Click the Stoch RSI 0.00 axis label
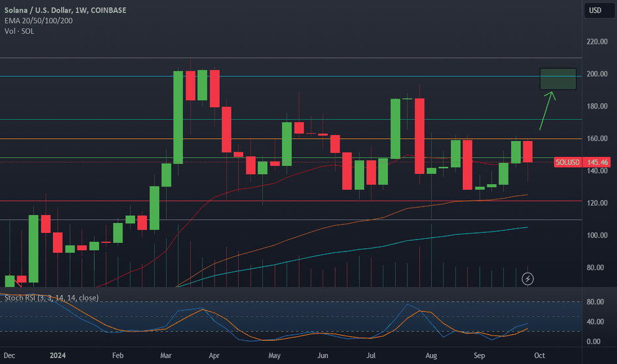Image resolution: width=617 pixels, height=364 pixels. click(593, 341)
